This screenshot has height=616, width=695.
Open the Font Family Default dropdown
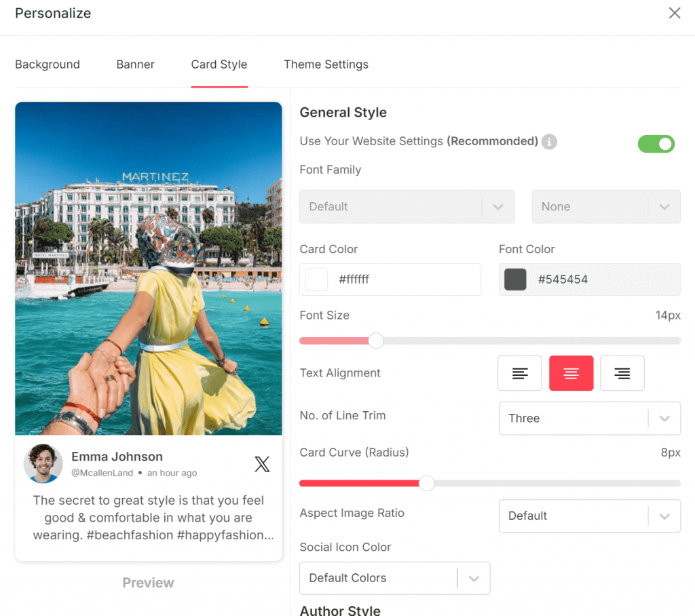click(x=407, y=207)
